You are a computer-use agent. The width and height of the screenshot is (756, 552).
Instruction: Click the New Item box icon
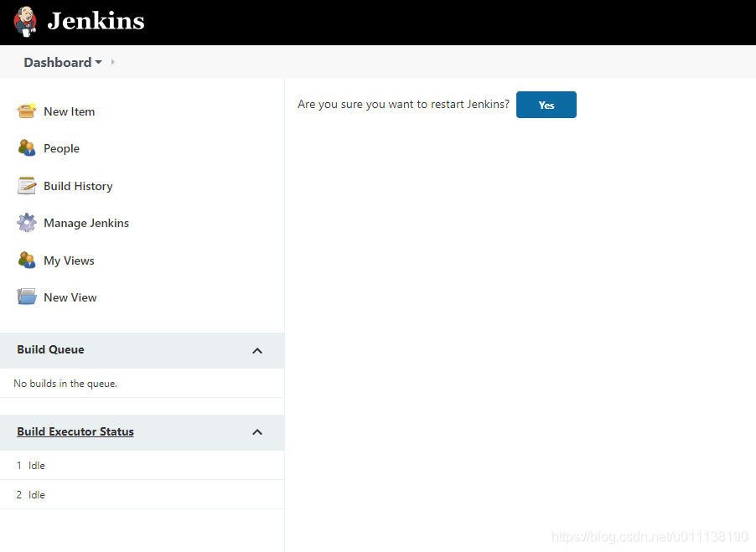[27, 111]
